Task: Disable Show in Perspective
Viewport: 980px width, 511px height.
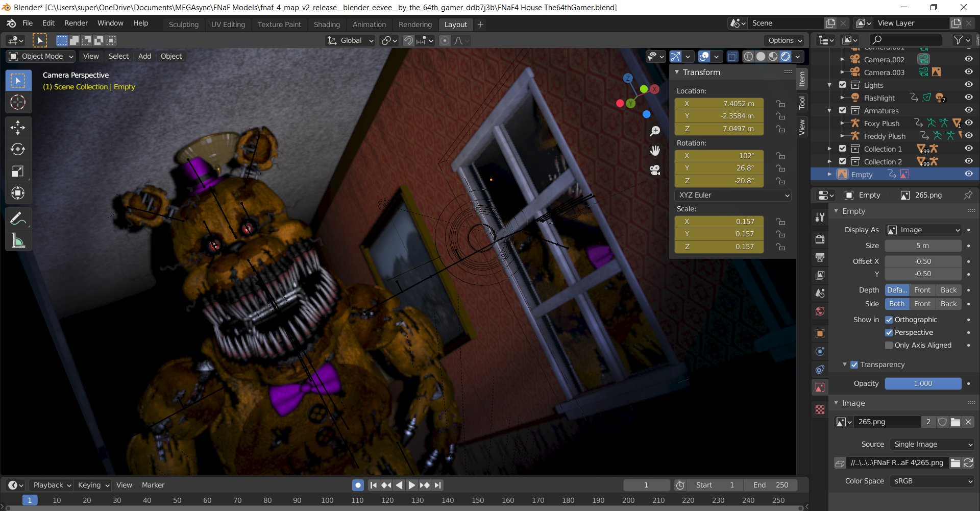Action: (889, 333)
